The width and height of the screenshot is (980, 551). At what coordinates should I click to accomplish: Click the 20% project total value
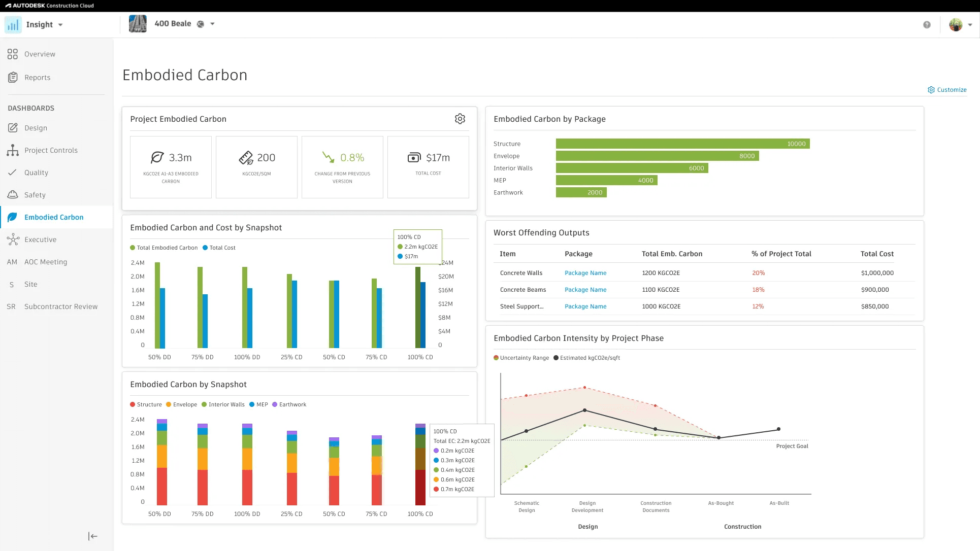point(758,273)
